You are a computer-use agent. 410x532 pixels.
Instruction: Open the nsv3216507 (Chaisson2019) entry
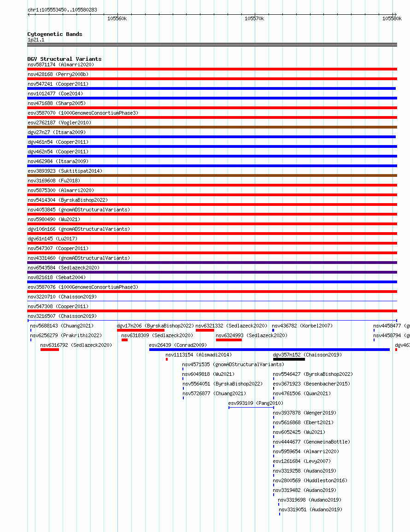click(62, 316)
